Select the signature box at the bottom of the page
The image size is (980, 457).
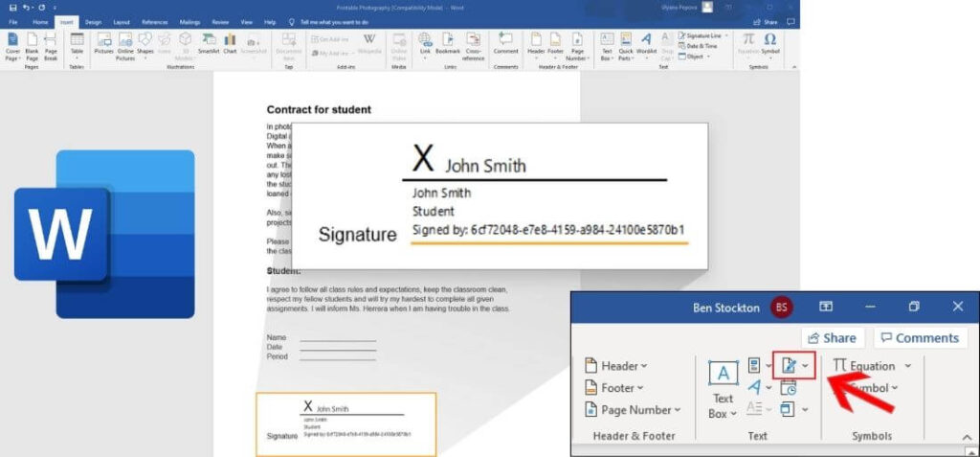click(x=345, y=423)
